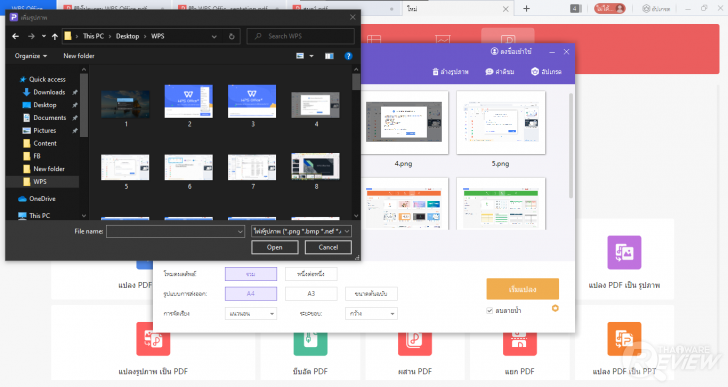Select Quick access in navigation pane
This screenshot has width=728, height=387.
point(43,79)
